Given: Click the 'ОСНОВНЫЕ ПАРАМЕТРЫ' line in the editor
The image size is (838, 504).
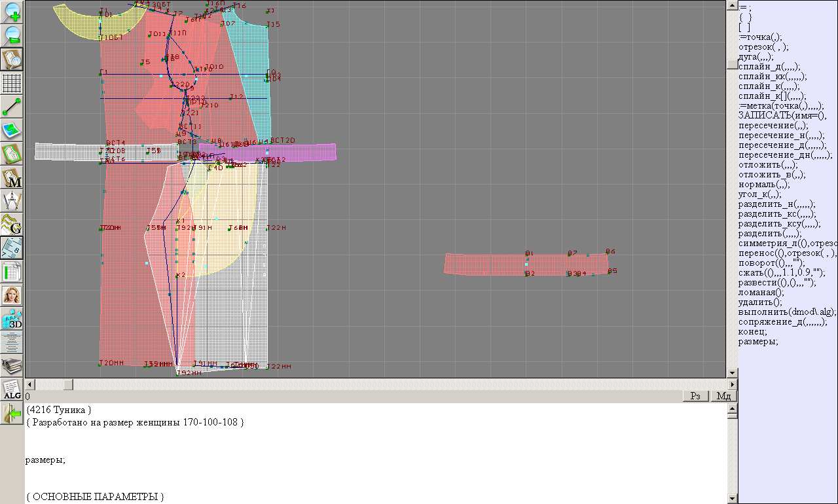Looking at the screenshot, I should (x=94, y=497).
